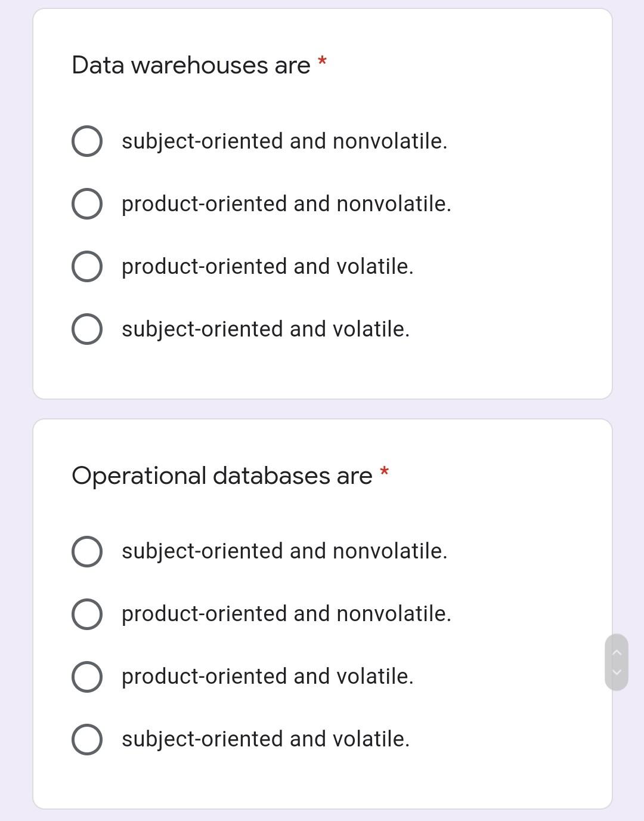Screen dimensions: 644x821
Task: Click the down chevron on the scroll handle
Action: click(617, 672)
